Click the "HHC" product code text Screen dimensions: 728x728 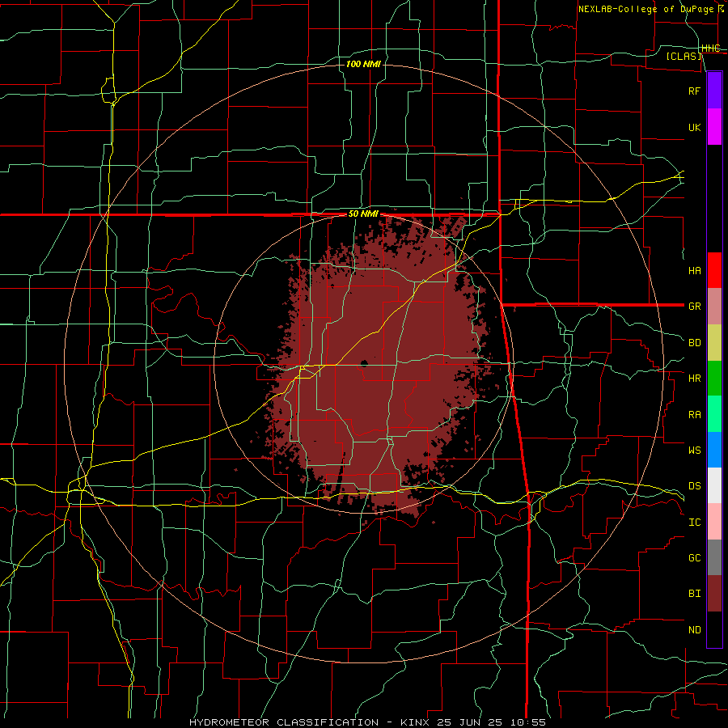coord(710,49)
